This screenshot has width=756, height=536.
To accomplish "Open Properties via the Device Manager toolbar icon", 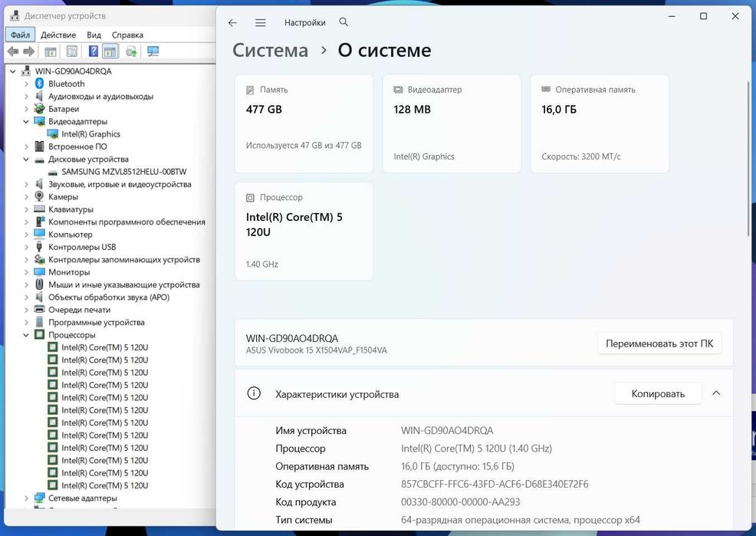I will pos(72,51).
